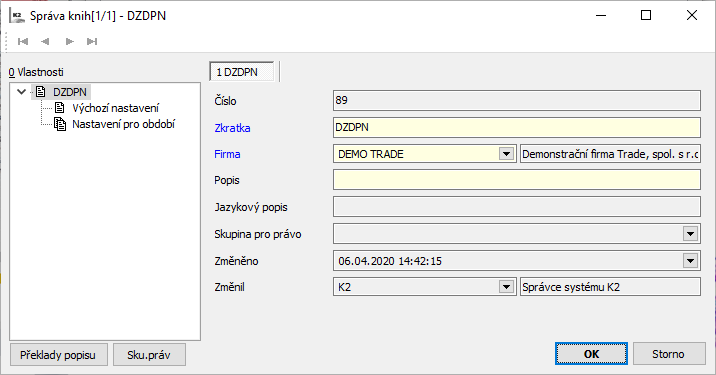
Task: Open the Firma dropdown arrow
Action: pos(506,154)
